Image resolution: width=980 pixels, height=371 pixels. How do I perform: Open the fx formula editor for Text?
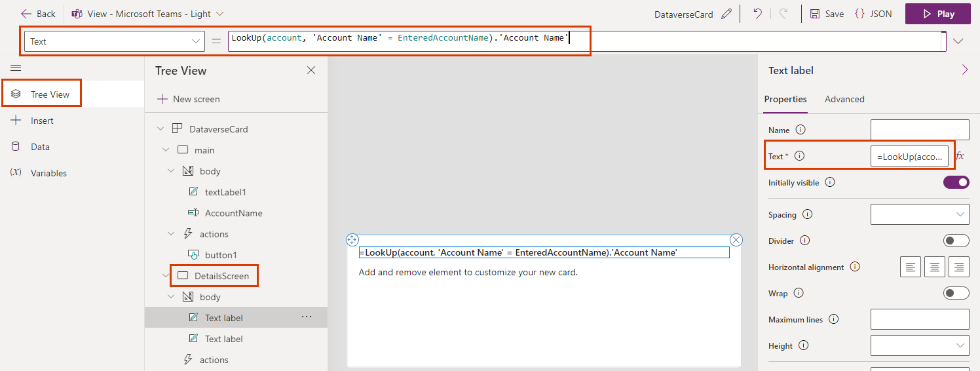point(960,156)
